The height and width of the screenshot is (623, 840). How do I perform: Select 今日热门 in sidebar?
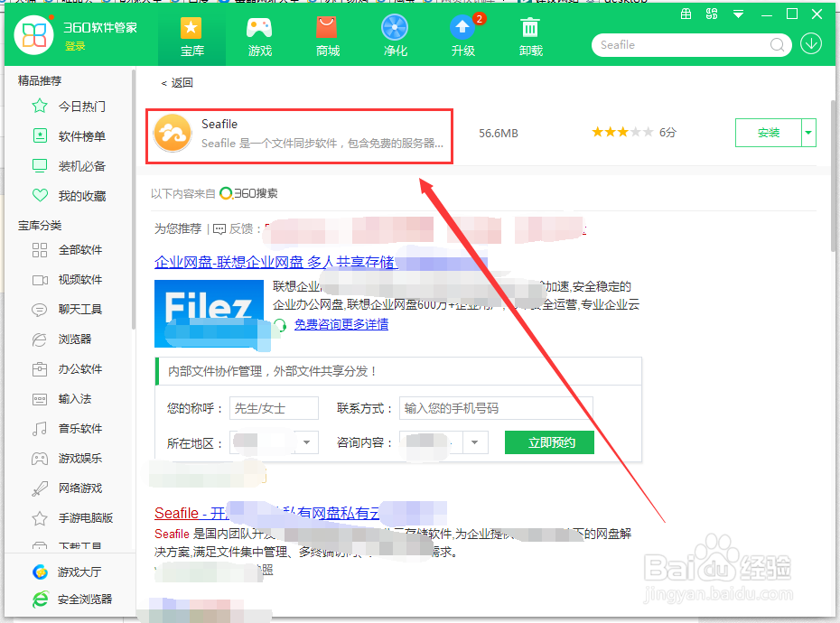tap(69, 106)
